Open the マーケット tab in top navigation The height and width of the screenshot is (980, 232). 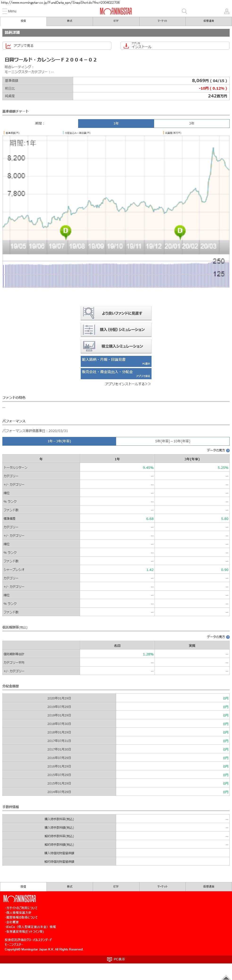coord(162,21)
